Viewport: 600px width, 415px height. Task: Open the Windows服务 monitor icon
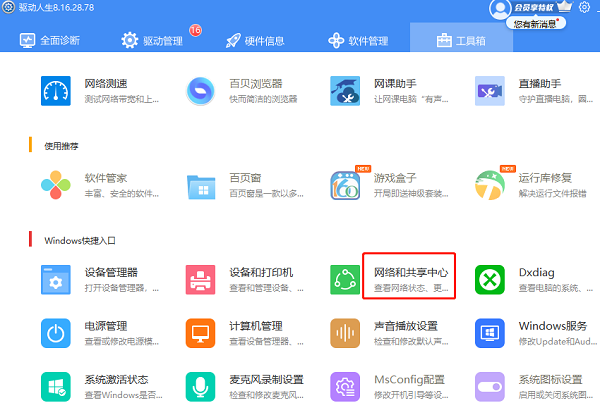click(x=489, y=333)
